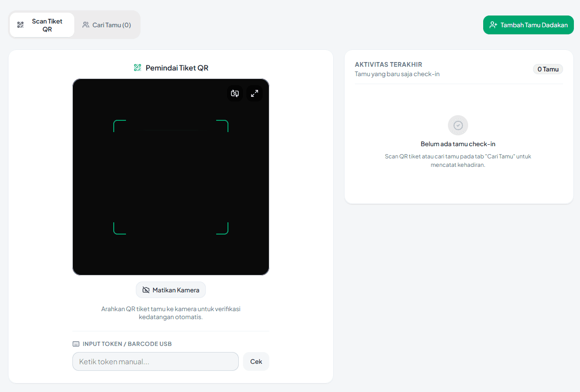The height and width of the screenshot is (392, 580).
Task: Click the 0 Tamu counter badge
Action: click(x=548, y=69)
